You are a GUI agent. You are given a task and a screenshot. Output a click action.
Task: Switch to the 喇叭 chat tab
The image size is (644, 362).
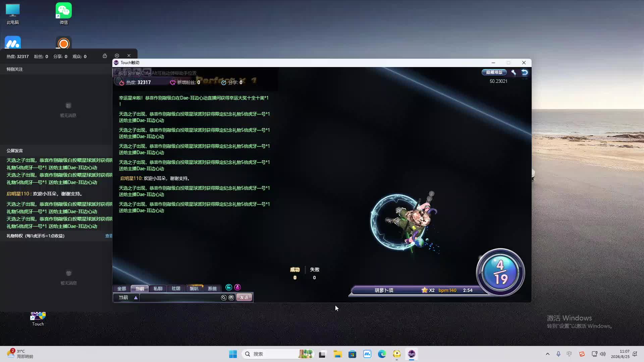point(194,289)
